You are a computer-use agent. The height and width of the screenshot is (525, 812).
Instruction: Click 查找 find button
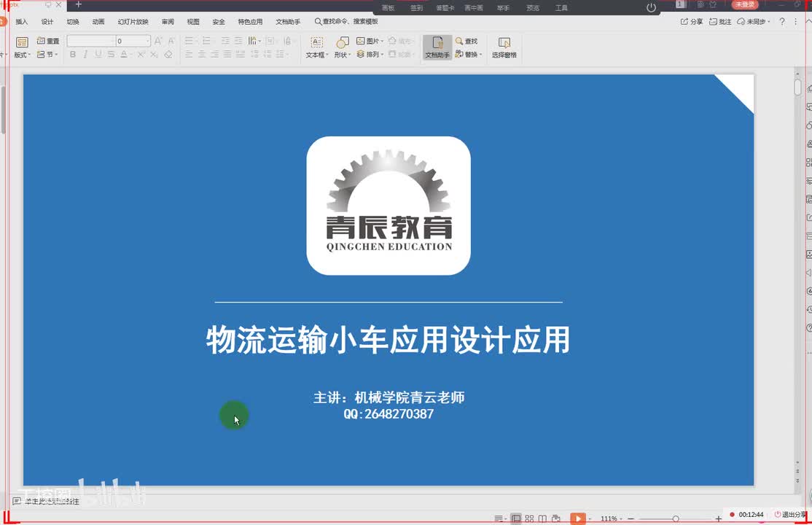point(466,41)
